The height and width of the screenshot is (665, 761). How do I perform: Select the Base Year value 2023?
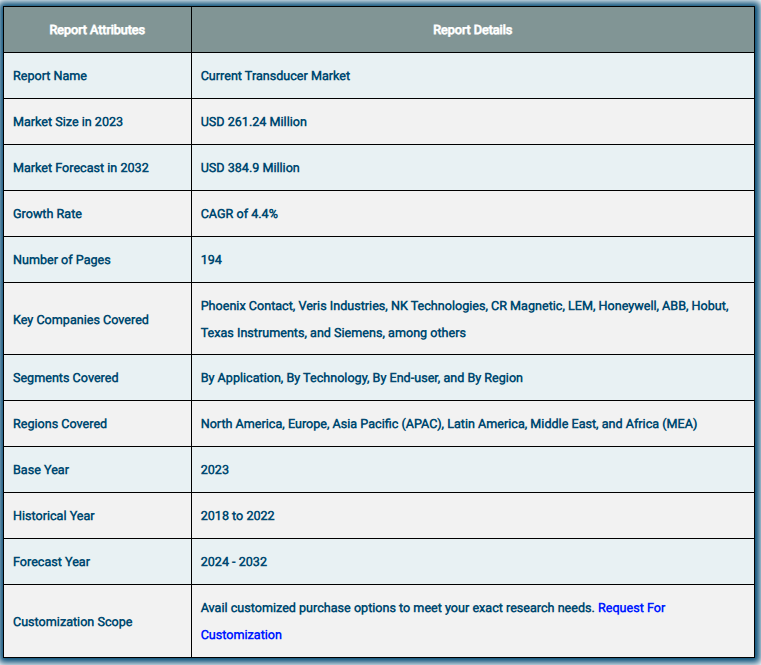coord(215,470)
